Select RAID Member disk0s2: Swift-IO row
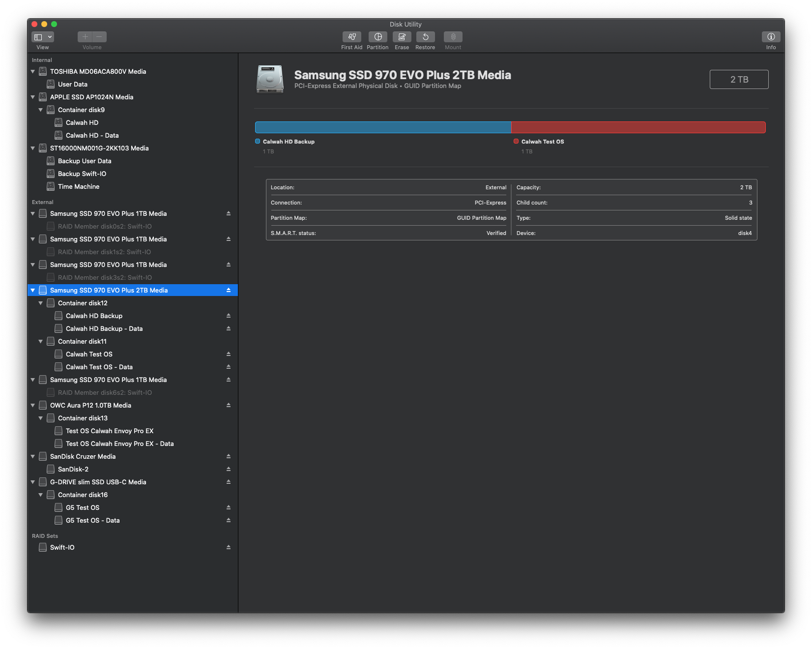The image size is (812, 649). (x=133, y=227)
